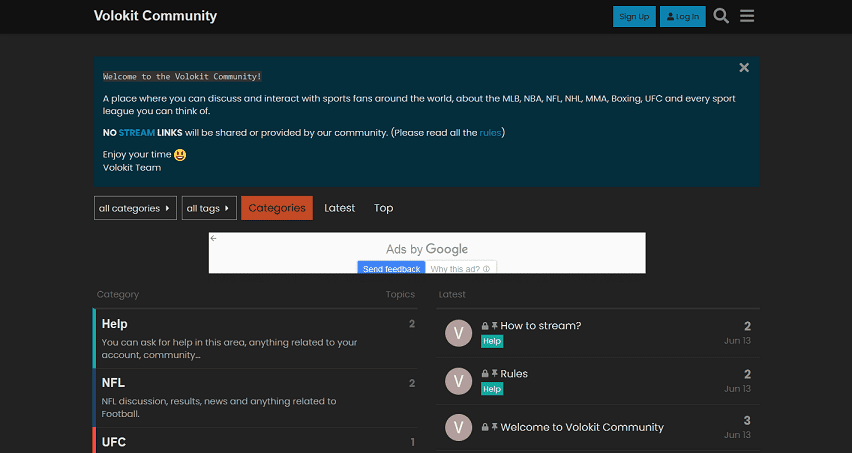852x453 pixels.
Task: Click the Log In button
Action: pyautogui.click(x=682, y=16)
